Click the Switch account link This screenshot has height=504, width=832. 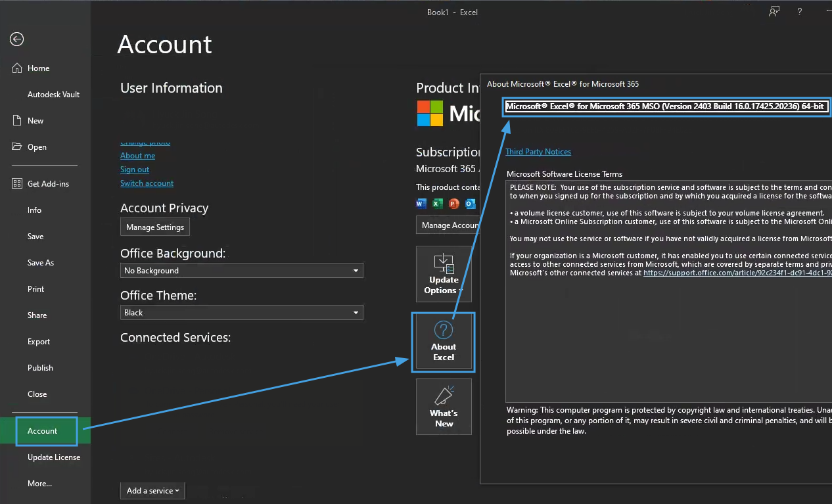tap(147, 183)
